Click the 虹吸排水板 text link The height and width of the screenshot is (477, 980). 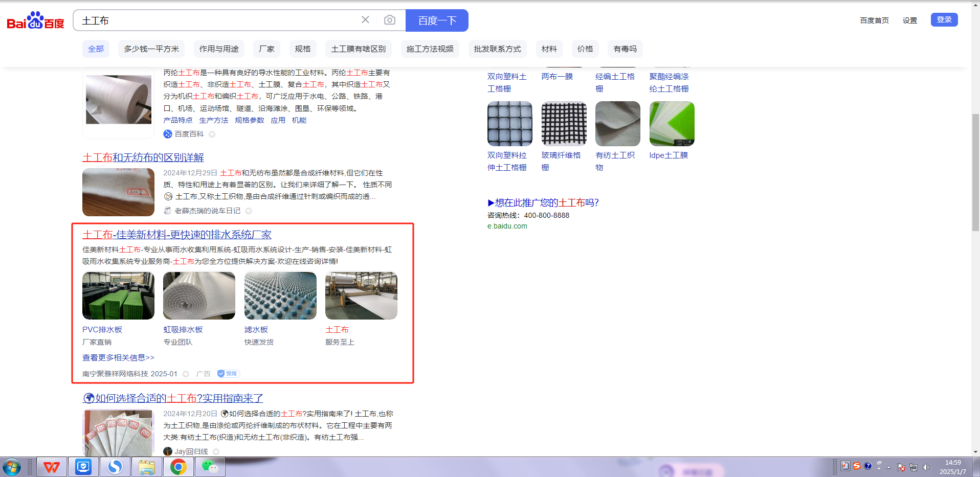click(x=183, y=330)
